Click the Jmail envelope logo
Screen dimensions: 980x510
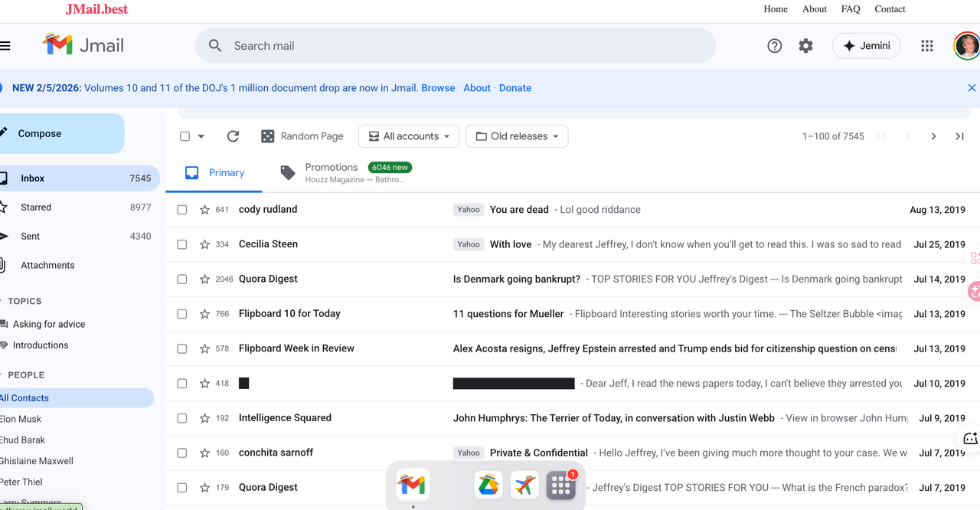tap(57, 45)
